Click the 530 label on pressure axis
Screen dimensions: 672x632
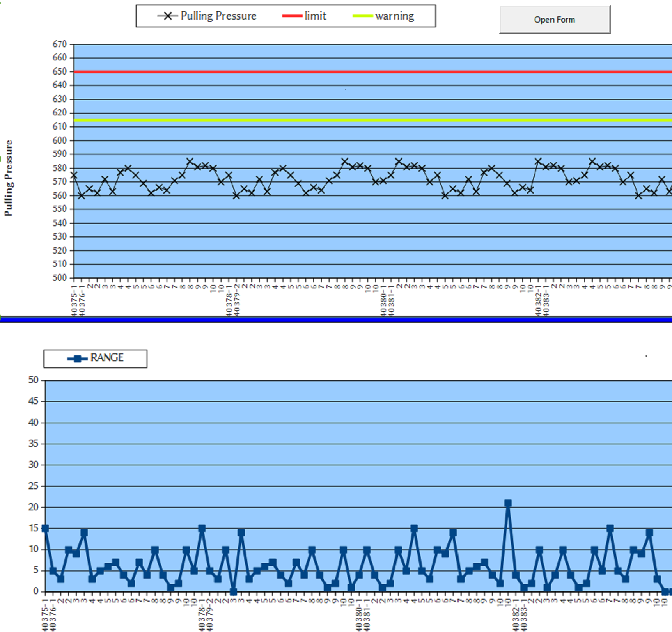click(60, 236)
